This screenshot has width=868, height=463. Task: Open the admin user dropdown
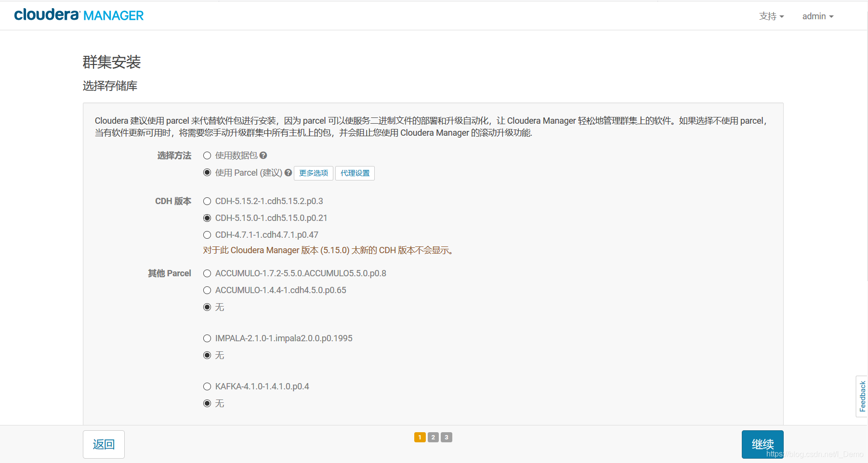pyautogui.click(x=817, y=16)
